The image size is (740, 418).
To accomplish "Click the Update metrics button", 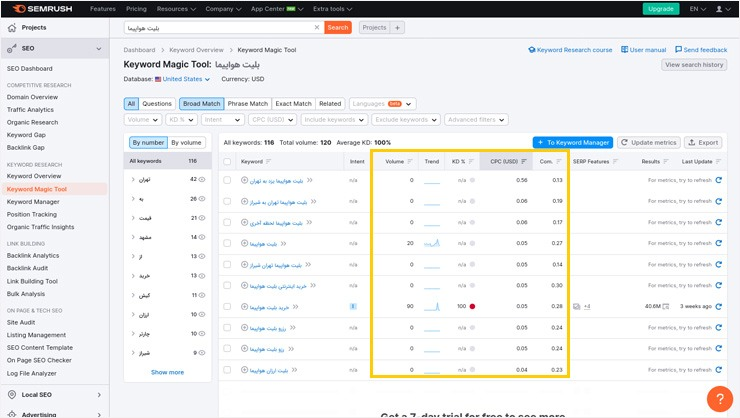I will [649, 142].
